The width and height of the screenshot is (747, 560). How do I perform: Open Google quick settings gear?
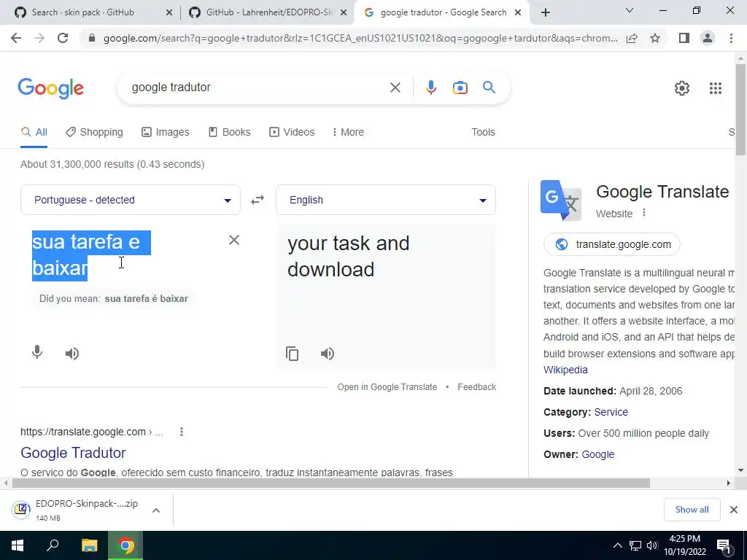[682, 88]
